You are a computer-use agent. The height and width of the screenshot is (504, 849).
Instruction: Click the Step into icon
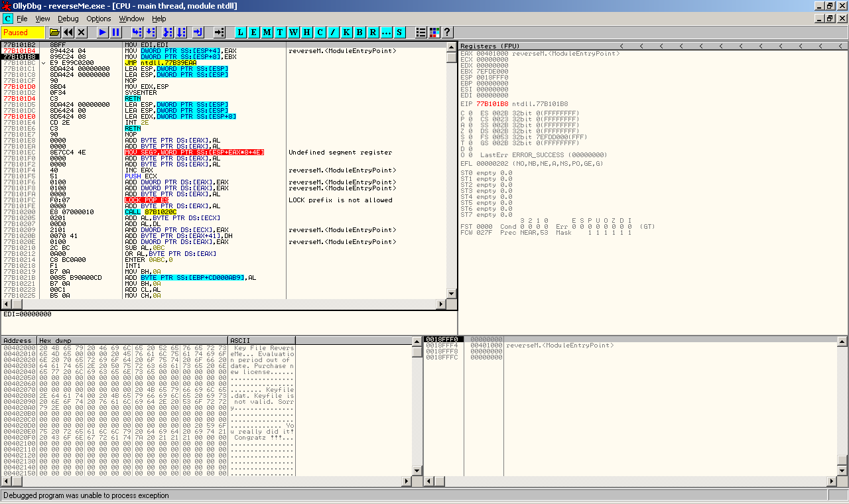tap(137, 32)
